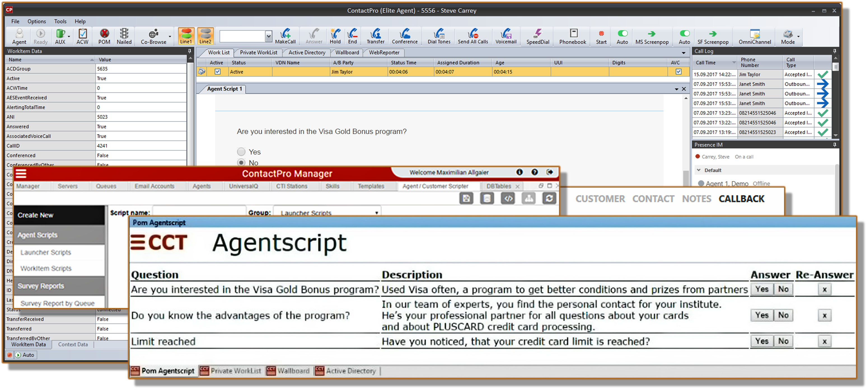868x390 pixels.
Task: Answer Yes for advantages of the program
Action: coord(762,315)
